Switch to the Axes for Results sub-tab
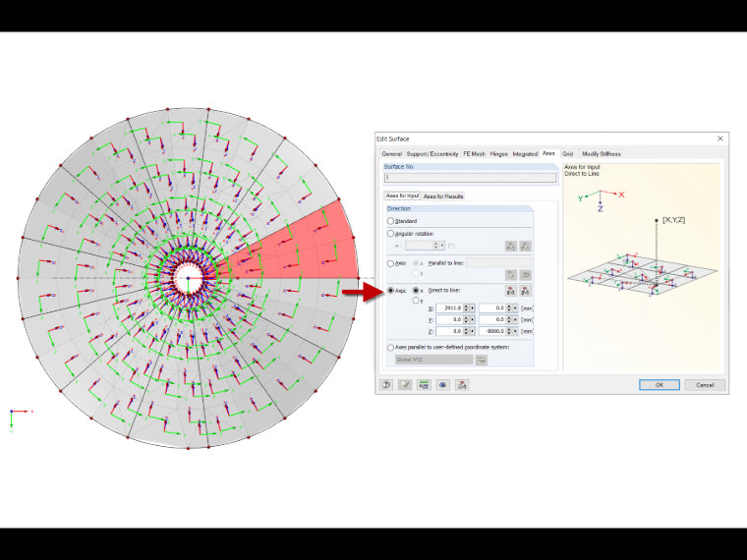This screenshot has height=560, width=747. pos(443,196)
